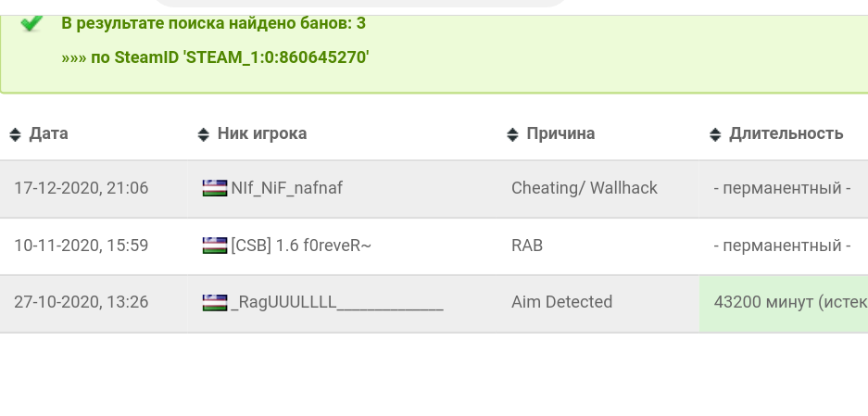868x416 pixels.
Task: Click sort arrows beside Ник игрока column
Action: (203, 134)
